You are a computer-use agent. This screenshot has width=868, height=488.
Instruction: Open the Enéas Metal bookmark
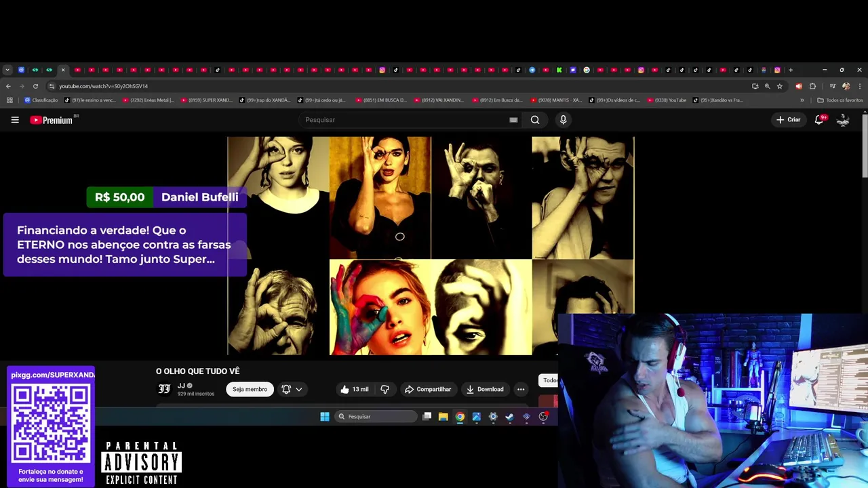[x=149, y=100]
